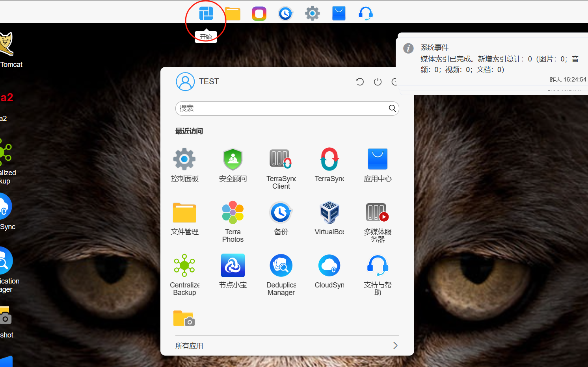Click the 系统事件 notification title
This screenshot has height=367, width=588.
[x=435, y=48]
